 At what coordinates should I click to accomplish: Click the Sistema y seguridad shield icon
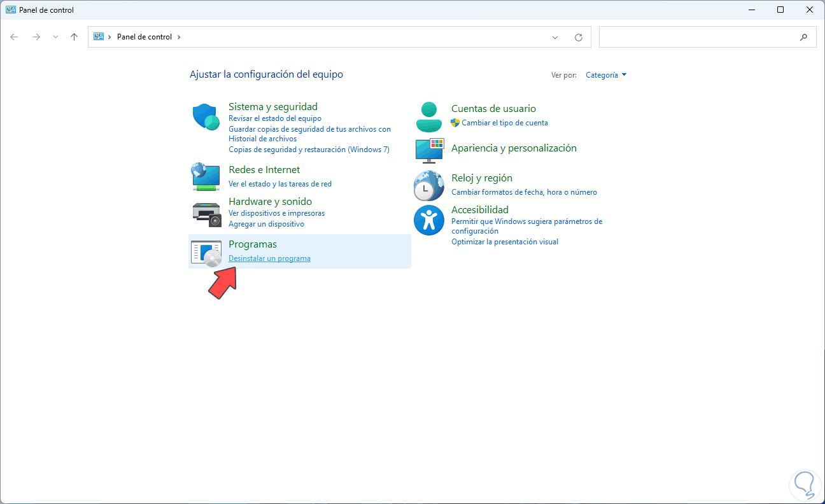(x=206, y=117)
